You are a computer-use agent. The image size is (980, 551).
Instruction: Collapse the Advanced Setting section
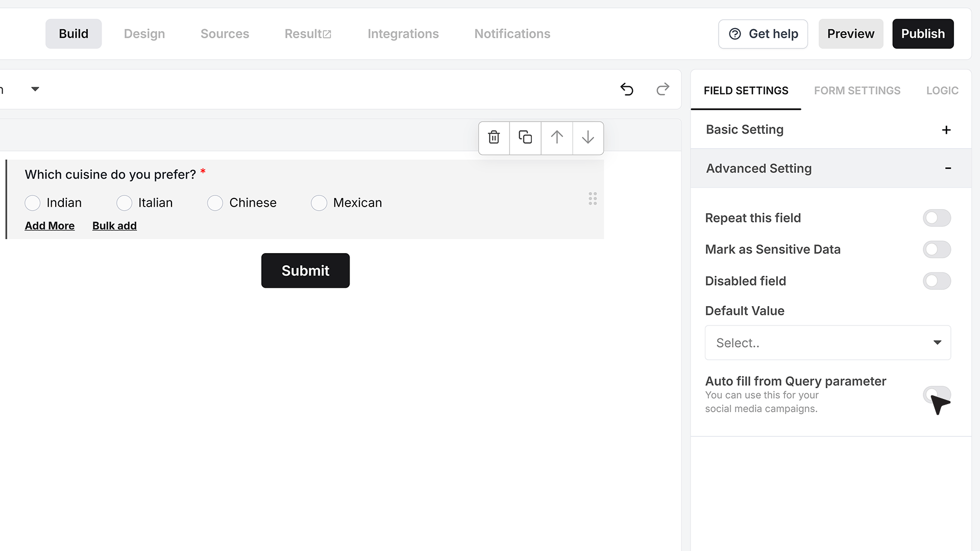coord(831,168)
